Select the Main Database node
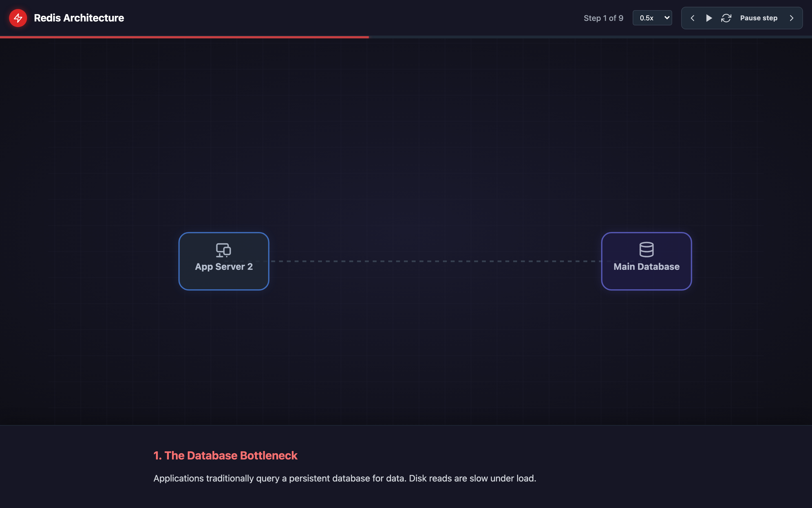The height and width of the screenshot is (508, 812). 646,261
